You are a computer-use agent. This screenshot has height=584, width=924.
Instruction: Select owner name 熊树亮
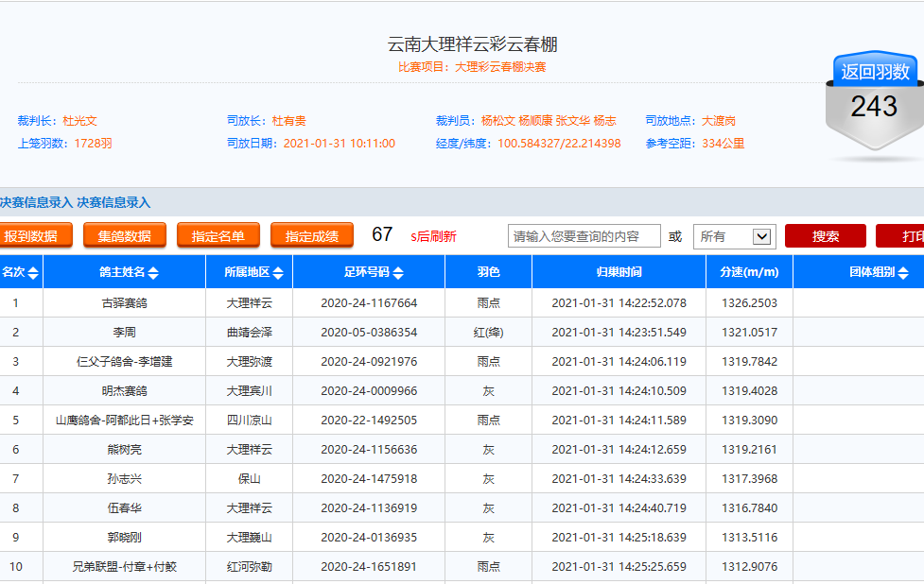(x=124, y=450)
